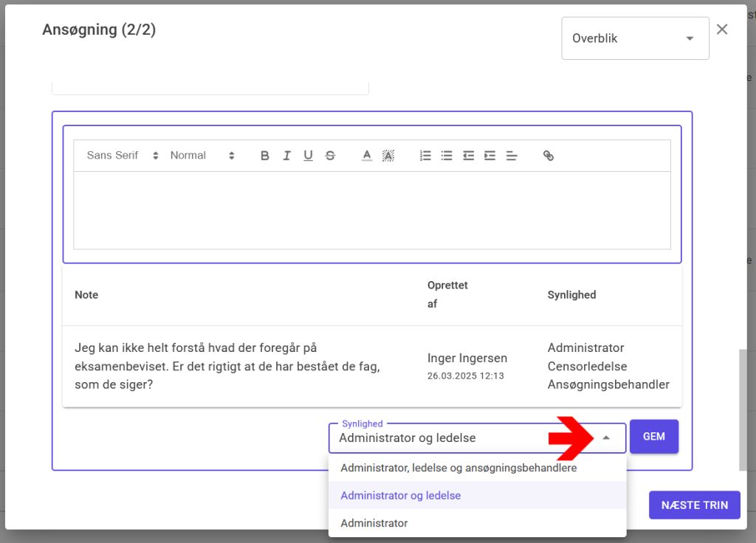Insert a bulleted list in the note
Screen dimensions: 756x543
(x=447, y=156)
